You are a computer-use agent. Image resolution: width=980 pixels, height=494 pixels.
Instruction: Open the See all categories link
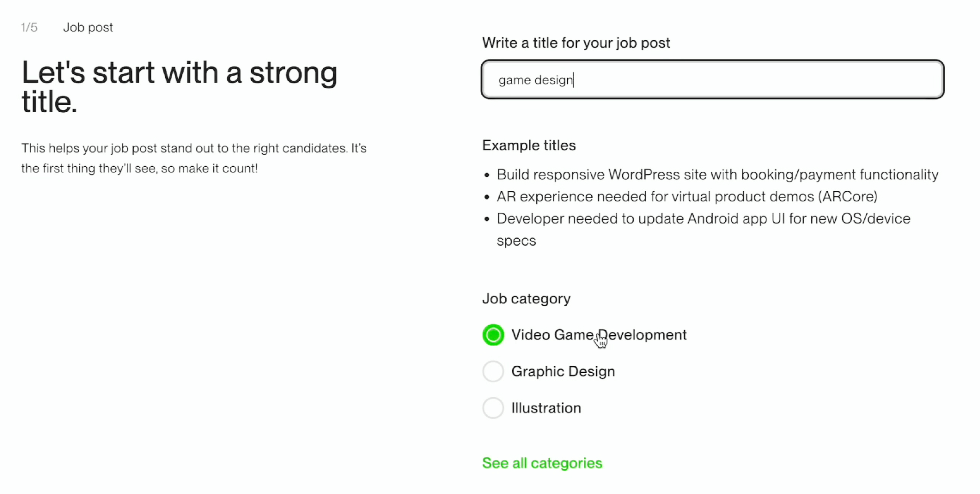point(542,463)
